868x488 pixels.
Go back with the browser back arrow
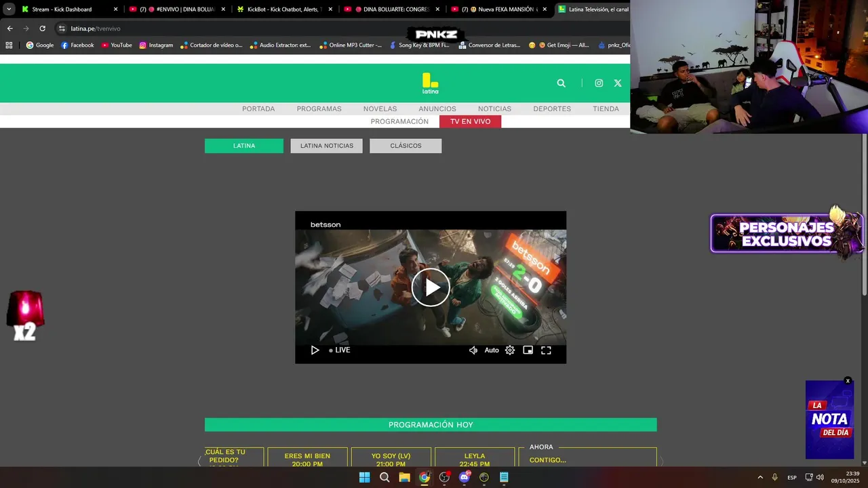(x=9, y=28)
